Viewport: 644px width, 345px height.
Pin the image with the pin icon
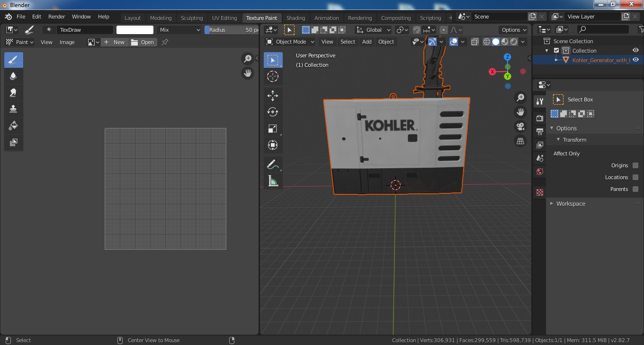tap(165, 42)
